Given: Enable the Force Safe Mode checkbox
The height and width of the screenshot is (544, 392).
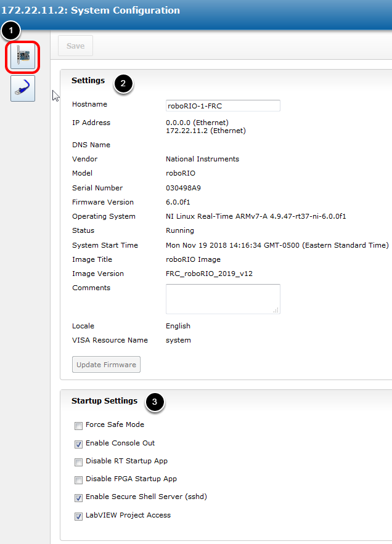Looking at the screenshot, I should tap(78, 426).
